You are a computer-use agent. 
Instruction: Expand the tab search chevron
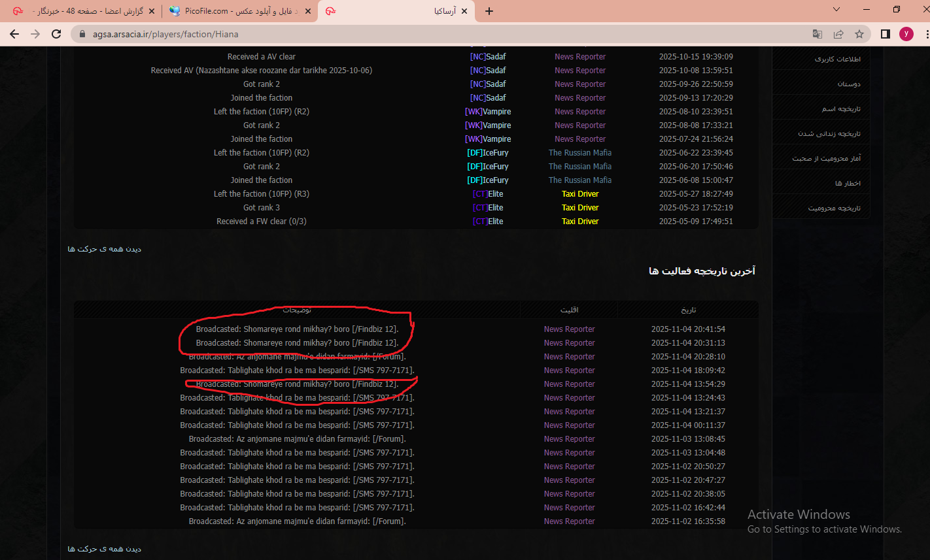pos(836,9)
